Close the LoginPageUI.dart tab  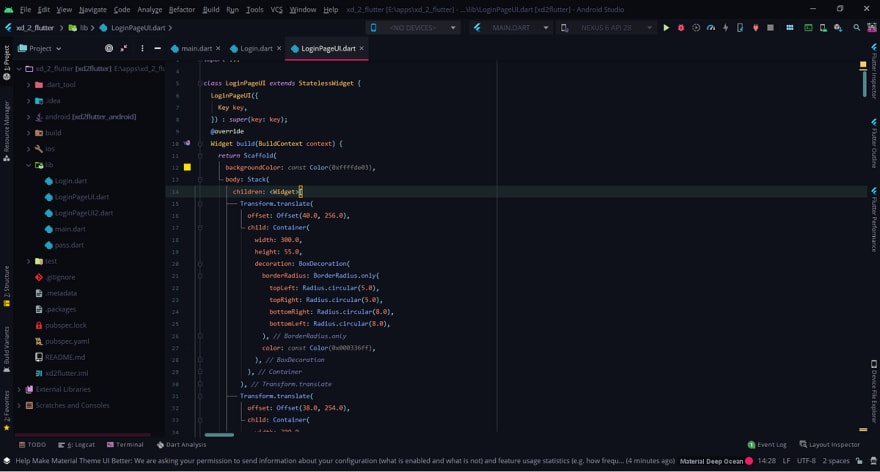click(361, 48)
